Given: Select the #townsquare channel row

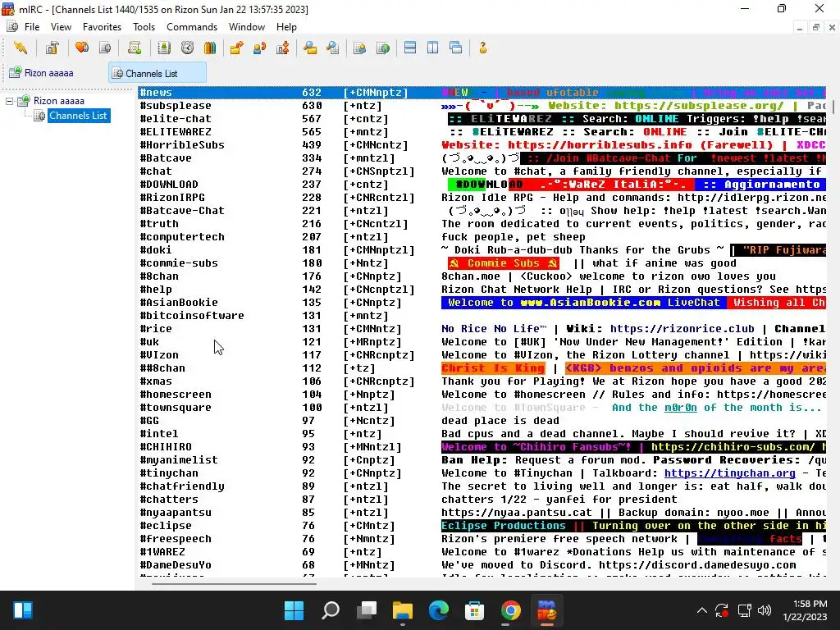Looking at the screenshot, I should 482,408.
